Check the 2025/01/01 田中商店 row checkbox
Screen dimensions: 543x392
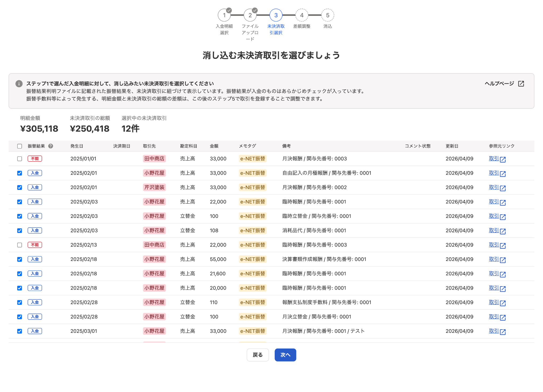click(x=20, y=159)
